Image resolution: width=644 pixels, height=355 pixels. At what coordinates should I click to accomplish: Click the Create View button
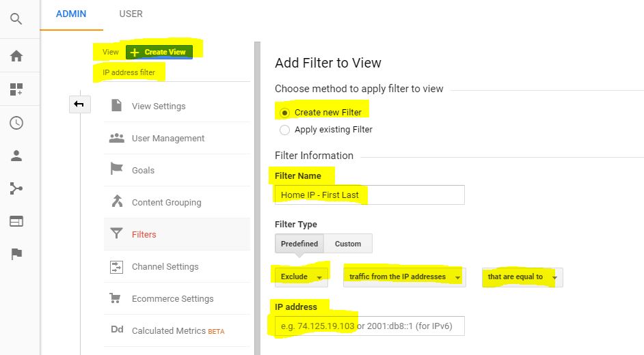[159, 52]
